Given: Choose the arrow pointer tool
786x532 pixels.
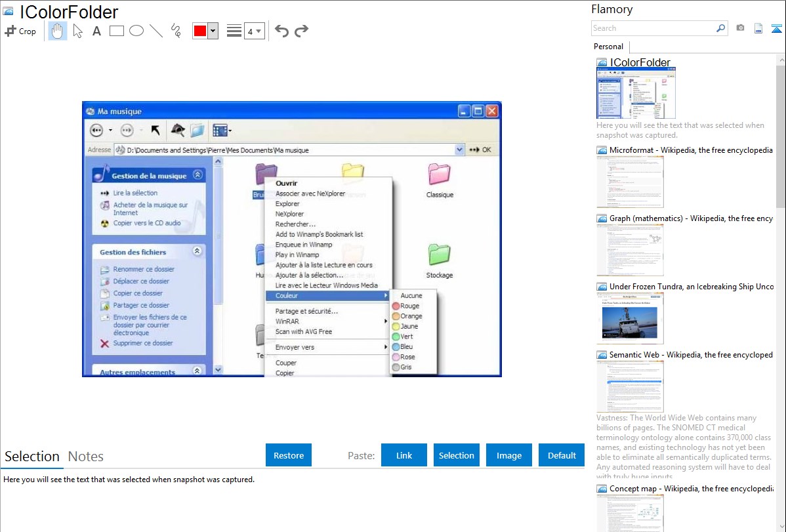Looking at the screenshot, I should 77,31.
